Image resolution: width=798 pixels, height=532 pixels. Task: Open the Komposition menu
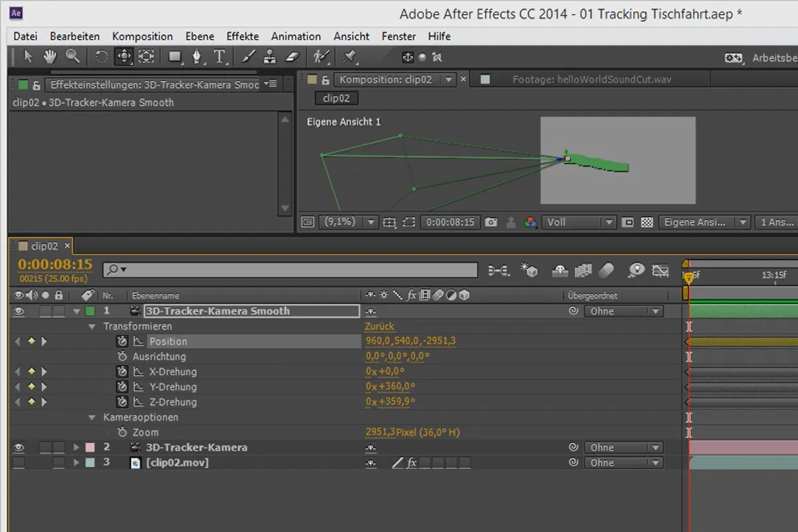point(142,37)
